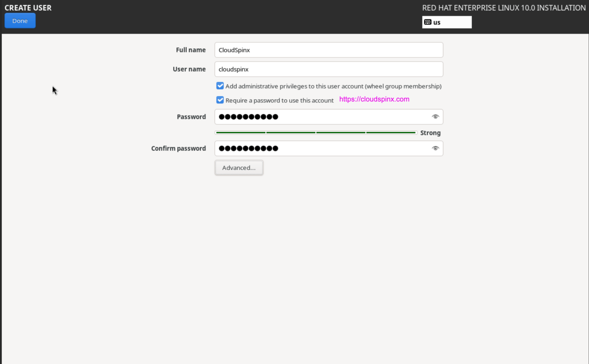Reveal the Password field with the eye icon

[x=435, y=116]
